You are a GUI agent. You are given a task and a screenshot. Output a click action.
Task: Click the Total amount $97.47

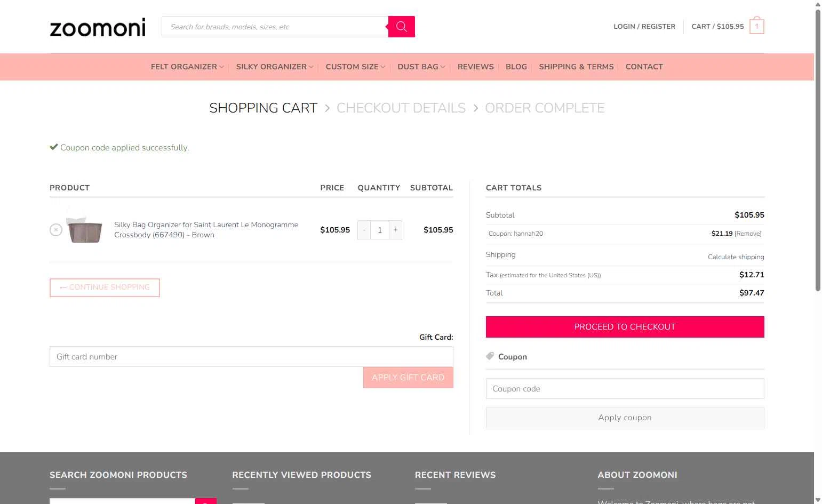[x=752, y=293]
